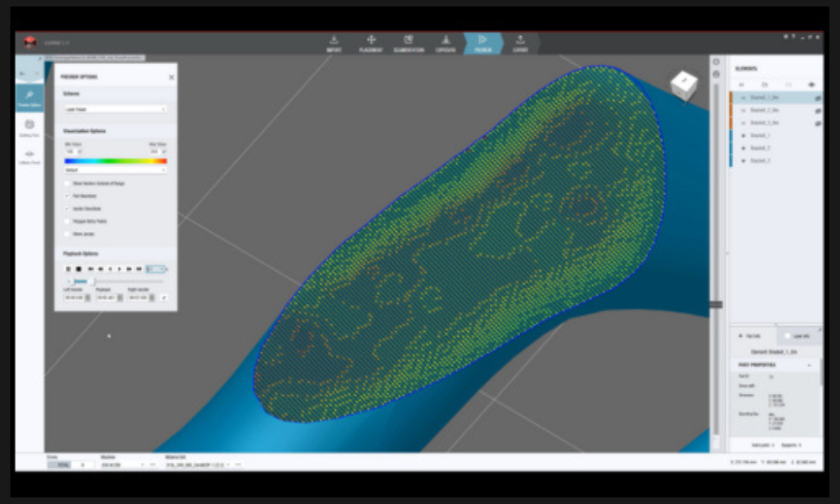The width and height of the screenshot is (840, 504).
Task: Open the color map dropdown below gradient
Action: [x=115, y=170]
